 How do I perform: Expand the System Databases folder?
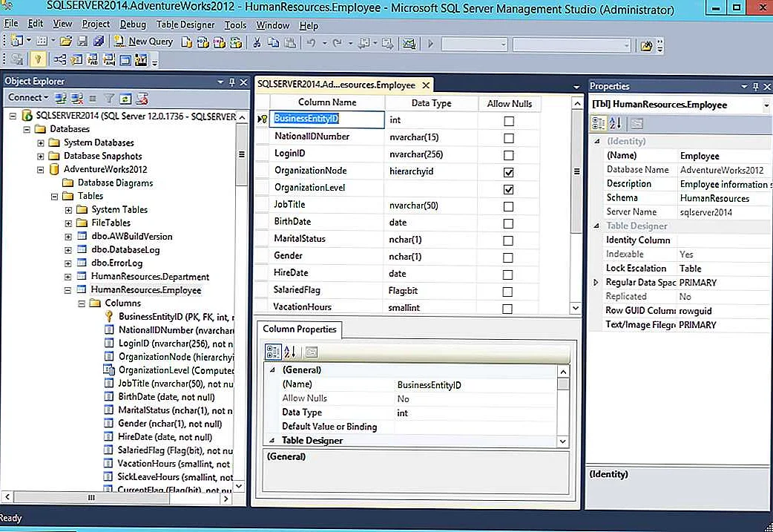click(42, 142)
